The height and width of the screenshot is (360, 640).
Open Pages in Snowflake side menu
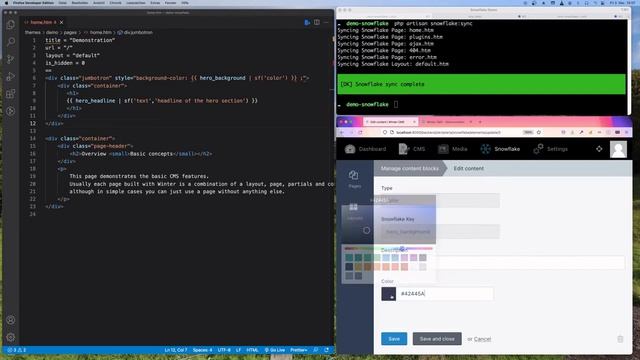point(354,179)
